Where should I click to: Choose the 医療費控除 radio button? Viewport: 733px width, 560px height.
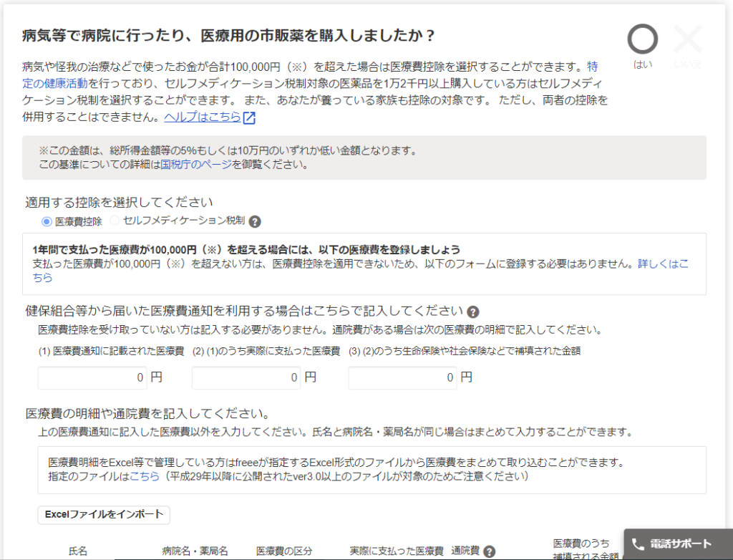(47, 221)
